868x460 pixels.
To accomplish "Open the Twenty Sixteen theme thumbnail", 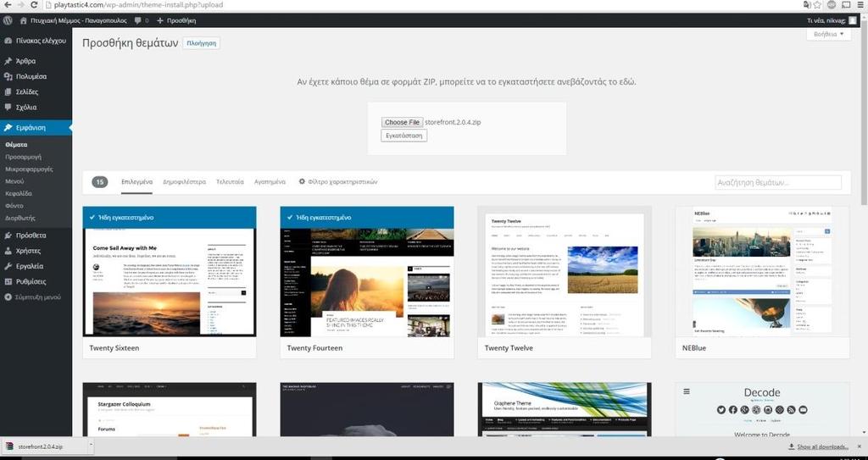I will tap(170, 271).
